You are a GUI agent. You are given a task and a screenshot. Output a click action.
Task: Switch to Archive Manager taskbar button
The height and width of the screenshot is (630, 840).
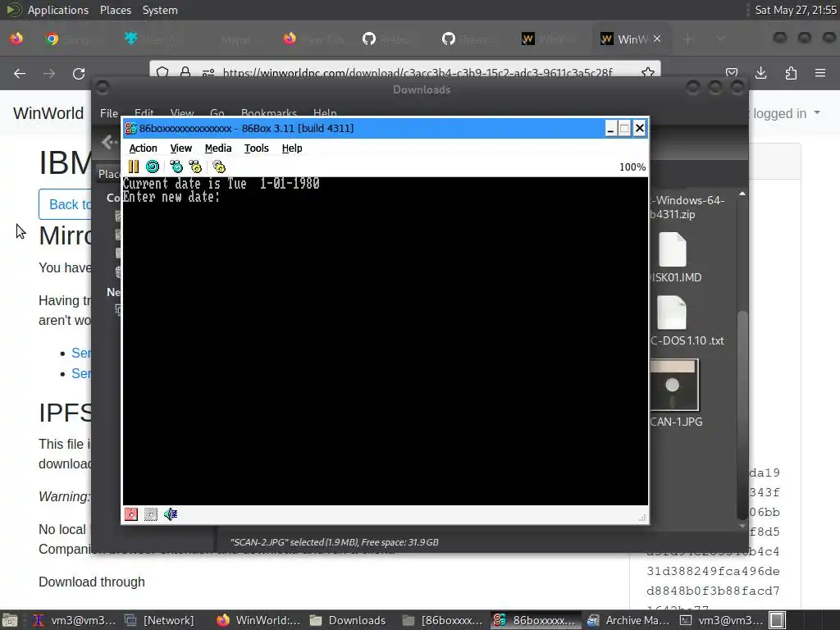(628, 620)
